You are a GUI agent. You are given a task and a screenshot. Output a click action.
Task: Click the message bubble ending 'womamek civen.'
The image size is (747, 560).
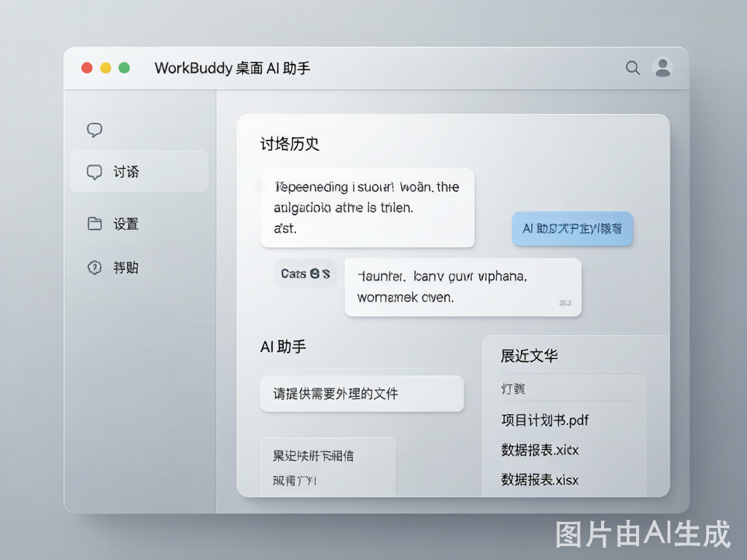coord(463,287)
